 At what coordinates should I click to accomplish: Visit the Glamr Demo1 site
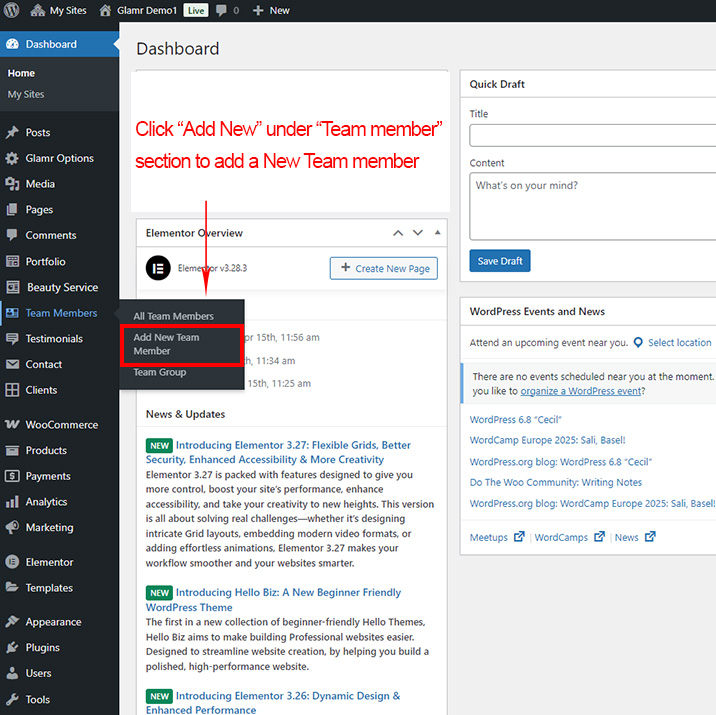137,10
